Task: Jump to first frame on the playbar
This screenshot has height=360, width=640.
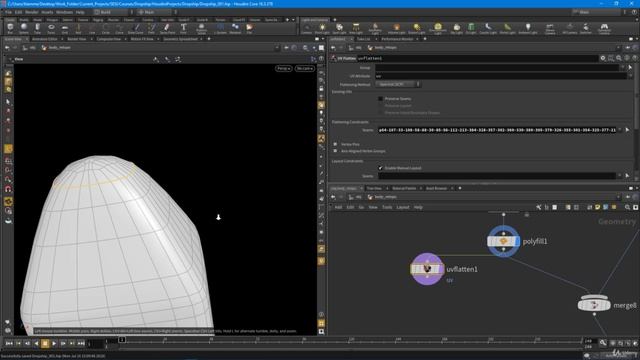Action: point(9,343)
